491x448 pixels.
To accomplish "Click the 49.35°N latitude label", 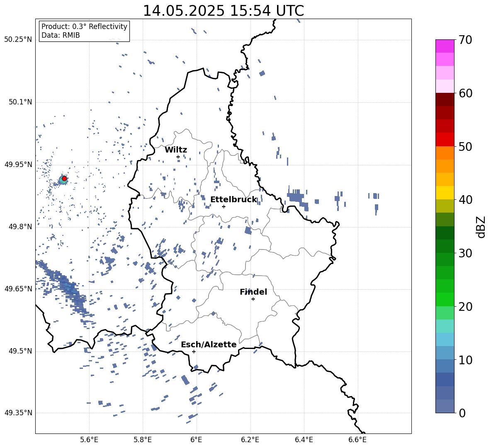I will click(18, 413).
